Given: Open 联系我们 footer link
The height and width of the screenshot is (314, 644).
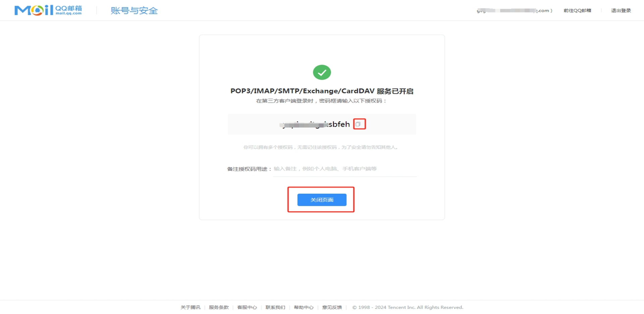Looking at the screenshot, I should tap(275, 307).
